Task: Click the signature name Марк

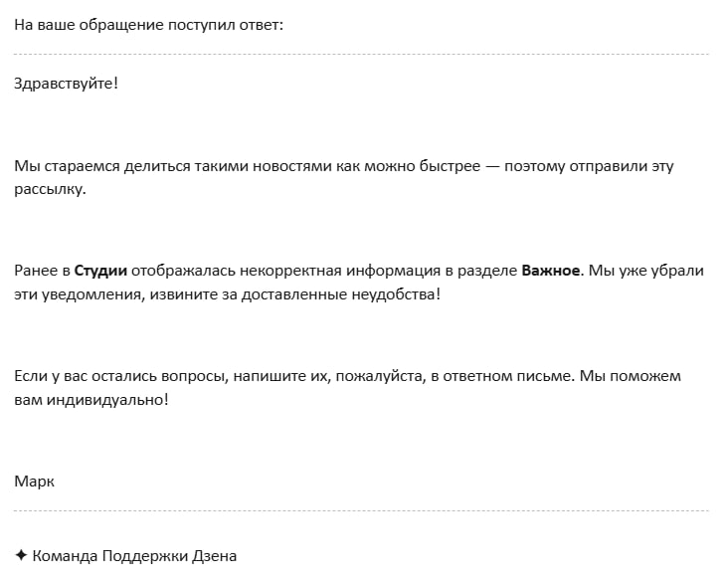Action: point(35,482)
